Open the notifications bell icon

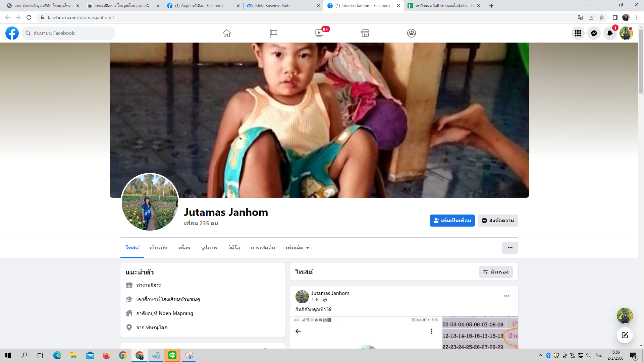point(610,33)
